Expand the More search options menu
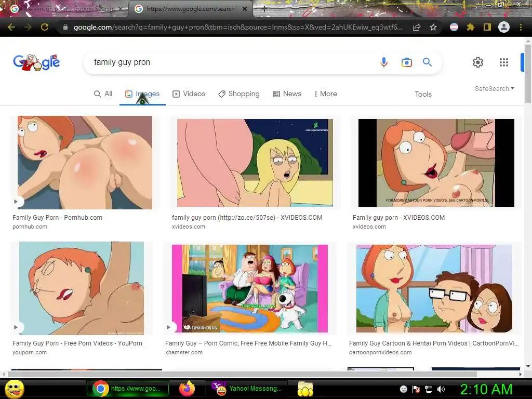Viewport: 532px width, 399px height. click(x=325, y=94)
